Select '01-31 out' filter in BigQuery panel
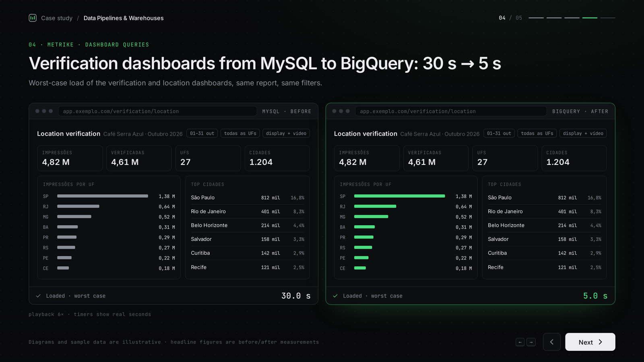The width and height of the screenshot is (644, 362). [x=499, y=133]
